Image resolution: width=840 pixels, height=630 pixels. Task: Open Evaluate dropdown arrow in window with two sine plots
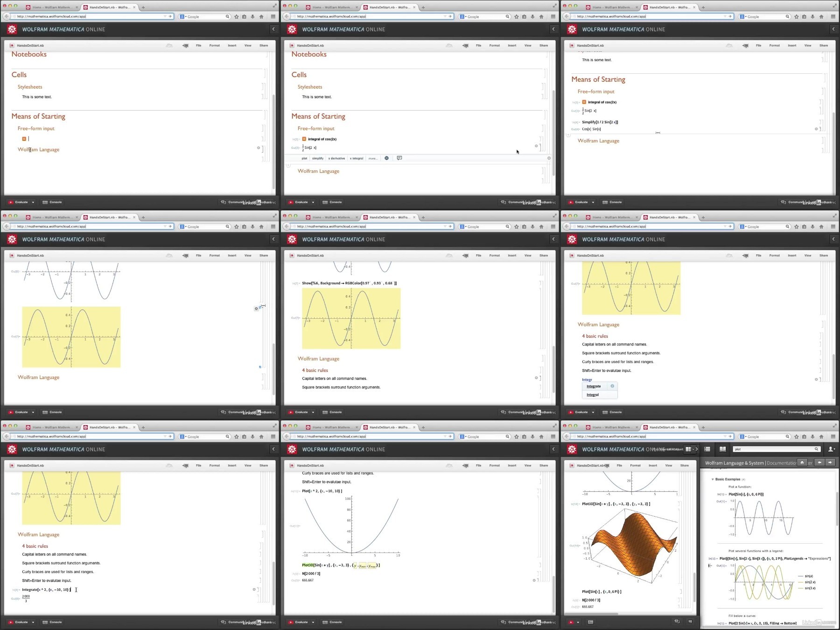(x=33, y=412)
